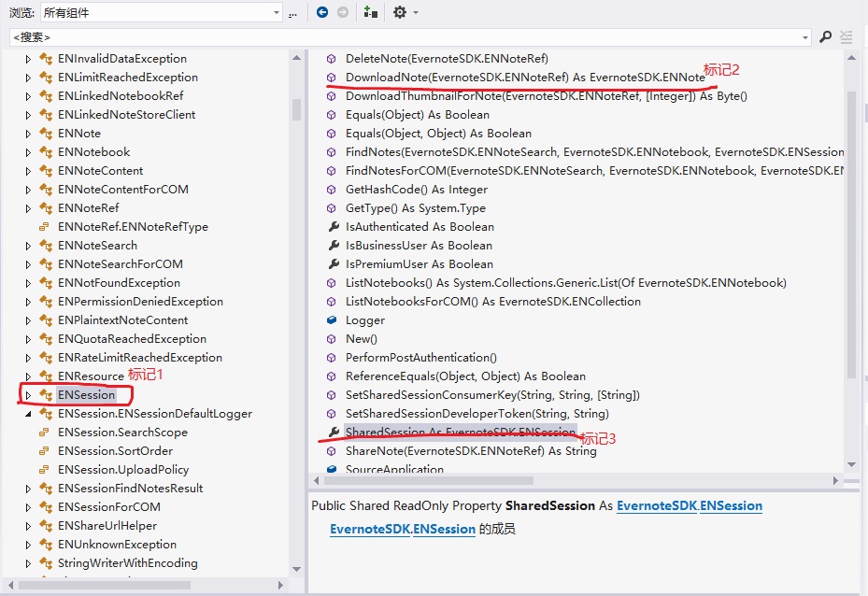Viewport: 868px width, 596px height.
Task: Click the members list scroll down arrow
Action: pyautogui.click(x=851, y=464)
